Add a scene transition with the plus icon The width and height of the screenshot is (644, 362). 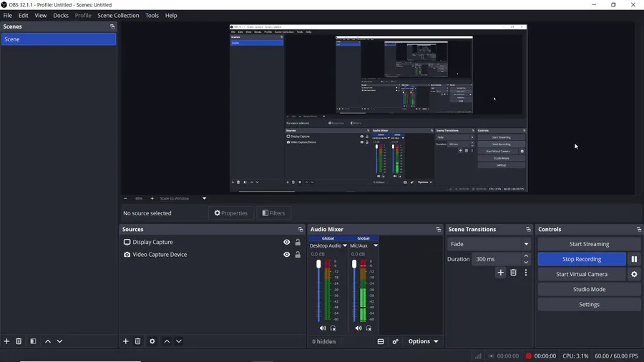(500, 273)
